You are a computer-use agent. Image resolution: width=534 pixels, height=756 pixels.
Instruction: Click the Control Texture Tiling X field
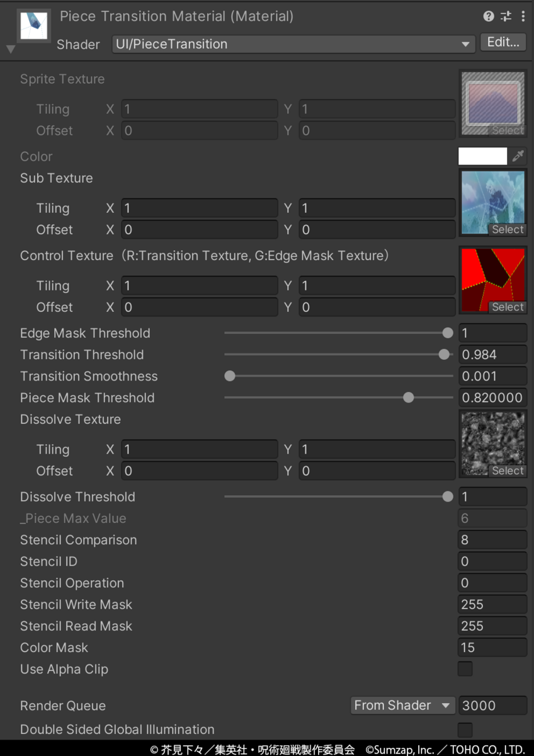click(199, 286)
